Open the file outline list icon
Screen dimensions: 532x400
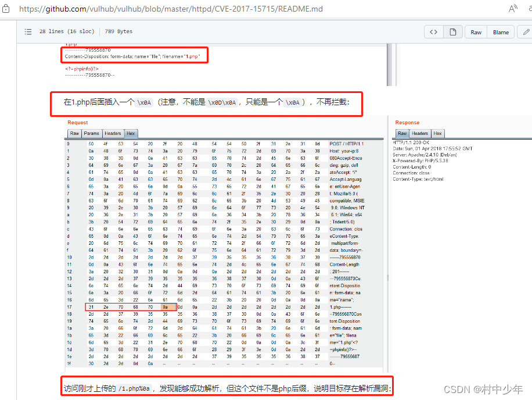pyautogui.click(x=28, y=31)
